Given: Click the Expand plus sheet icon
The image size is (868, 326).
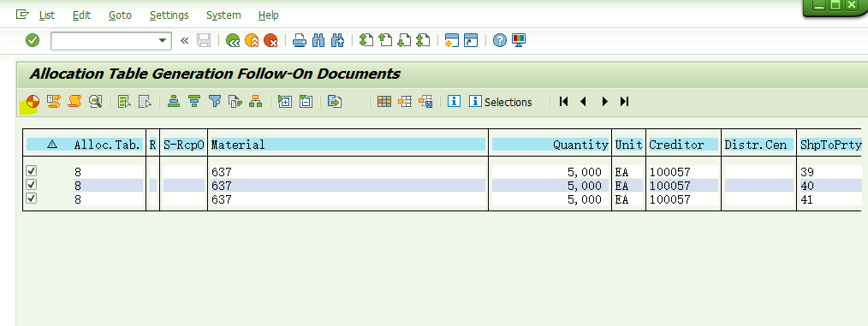Looking at the screenshot, I should point(285,101).
